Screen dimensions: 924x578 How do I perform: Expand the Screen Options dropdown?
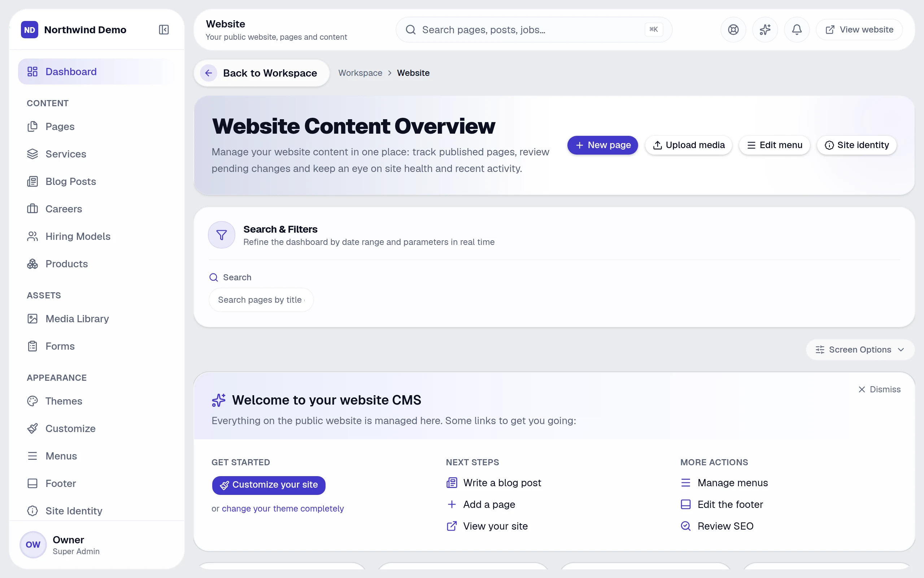click(860, 349)
